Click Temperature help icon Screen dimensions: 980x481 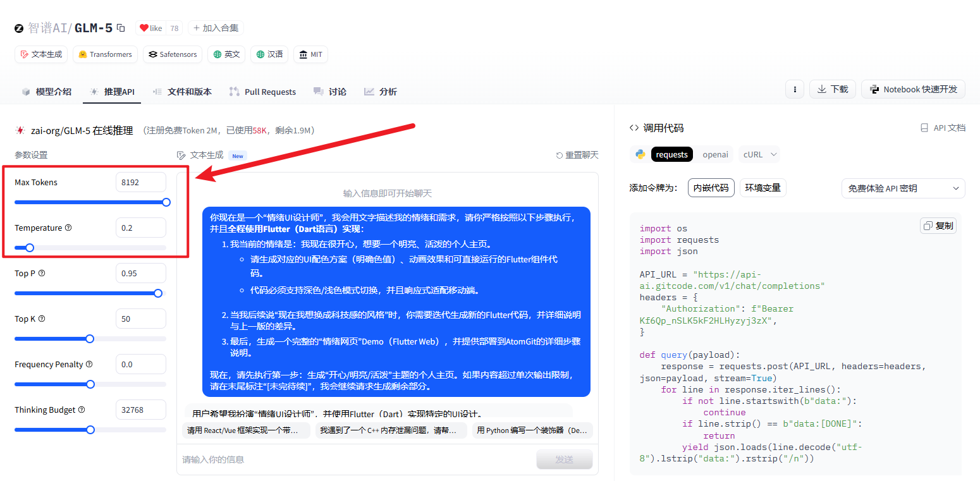pos(68,228)
